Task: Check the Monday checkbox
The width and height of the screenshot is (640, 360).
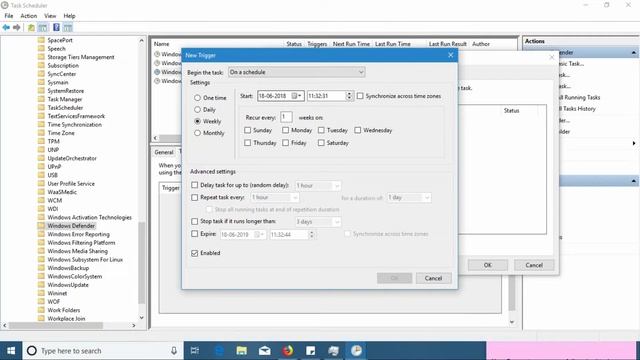Action: tap(285, 130)
